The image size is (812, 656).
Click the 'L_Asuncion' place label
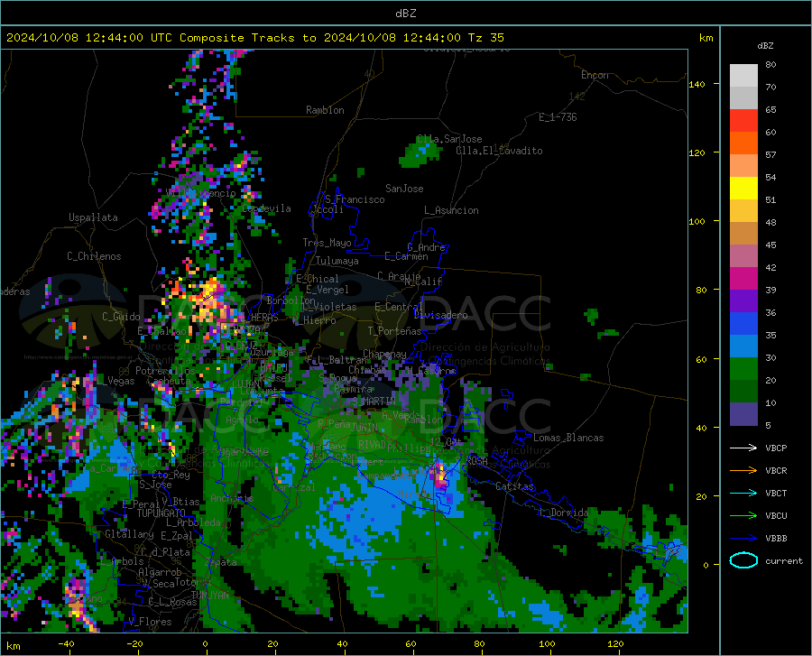[451, 210]
